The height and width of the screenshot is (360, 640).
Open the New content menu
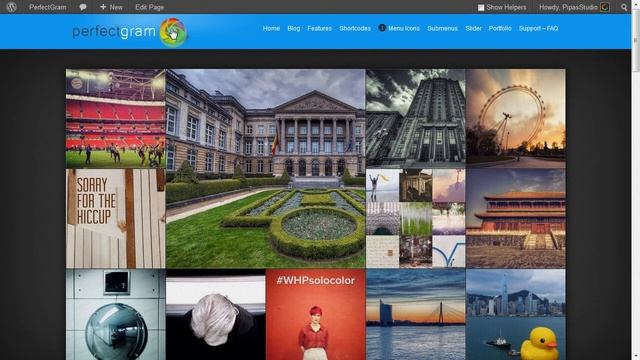point(111,7)
